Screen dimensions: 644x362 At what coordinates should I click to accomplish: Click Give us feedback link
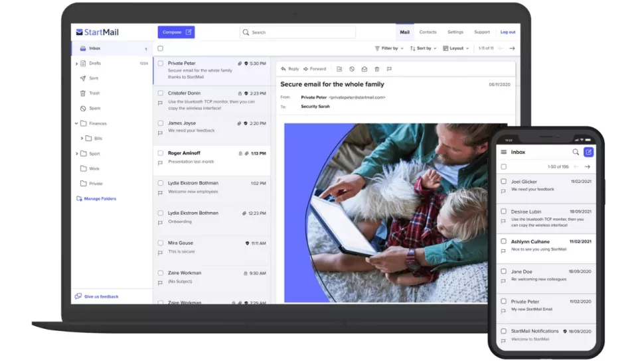pyautogui.click(x=96, y=296)
